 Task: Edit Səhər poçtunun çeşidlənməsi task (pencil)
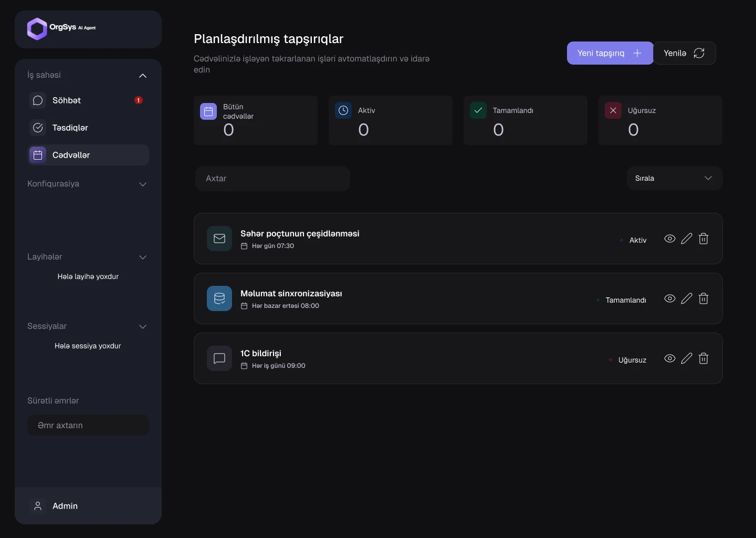pos(687,239)
